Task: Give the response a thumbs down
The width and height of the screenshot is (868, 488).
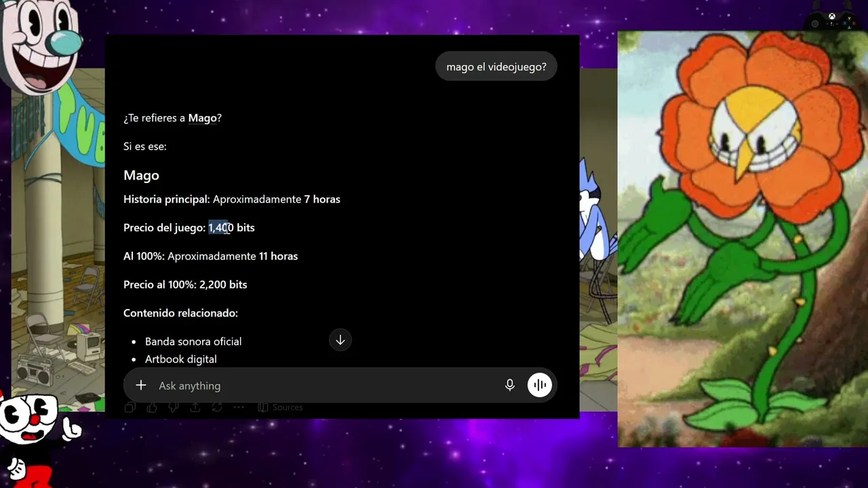Action: tap(174, 407)
